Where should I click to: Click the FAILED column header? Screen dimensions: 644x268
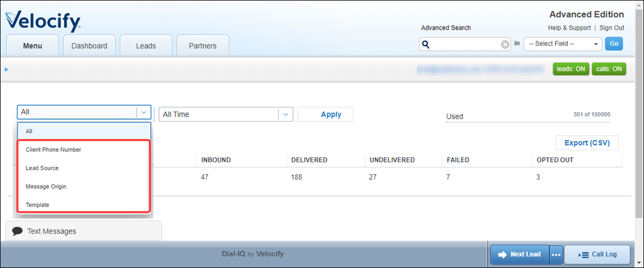pyautogui.click(x=459, y=160)
